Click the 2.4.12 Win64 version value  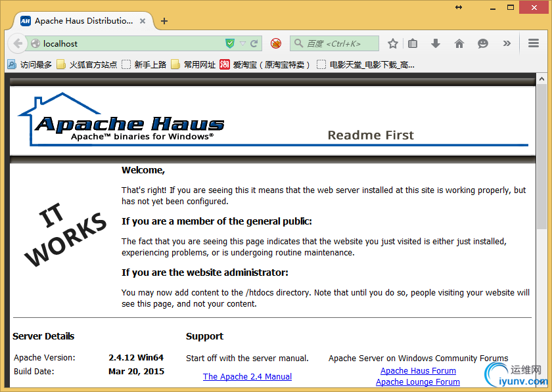136,357
